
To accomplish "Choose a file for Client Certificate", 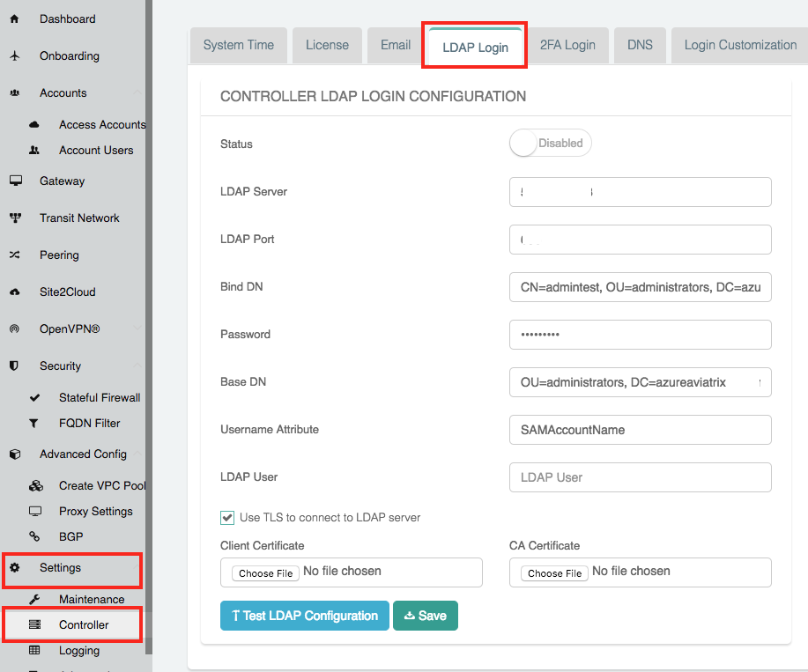I will click(266, 572).
